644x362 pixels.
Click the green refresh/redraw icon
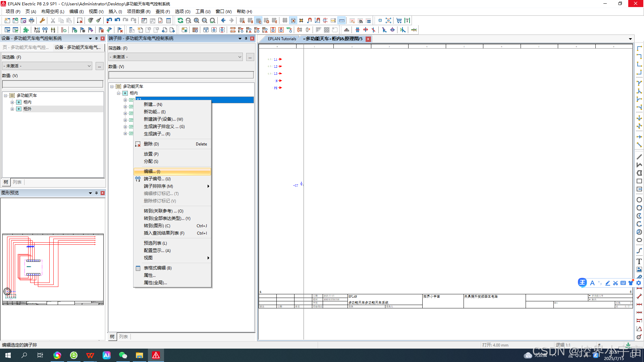pyautogui.click(x=180, y=20)
